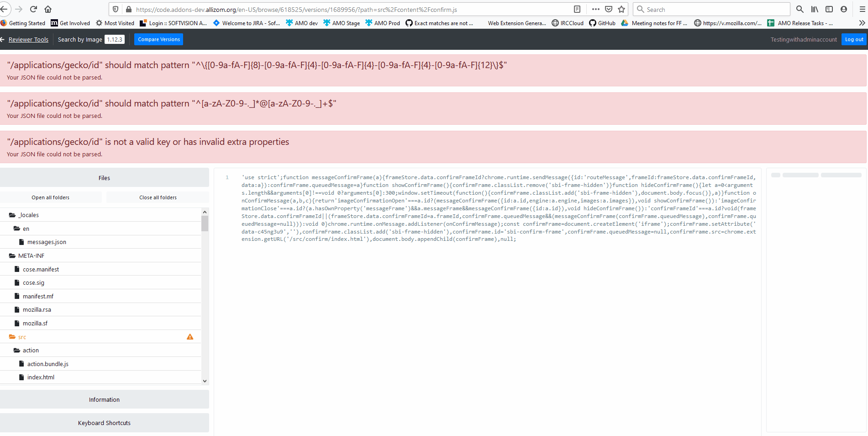Click Testingwithadminaccount username

pos(804,39)
